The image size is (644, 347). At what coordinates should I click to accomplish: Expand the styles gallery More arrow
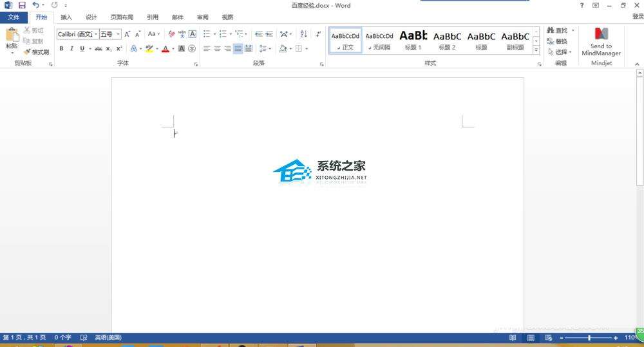click(536, 50)
